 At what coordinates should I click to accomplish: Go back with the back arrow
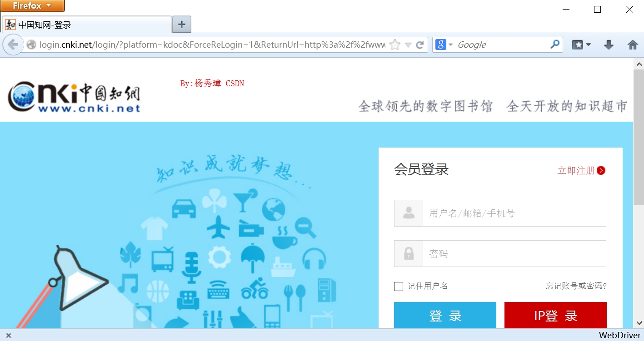point(13,44)
